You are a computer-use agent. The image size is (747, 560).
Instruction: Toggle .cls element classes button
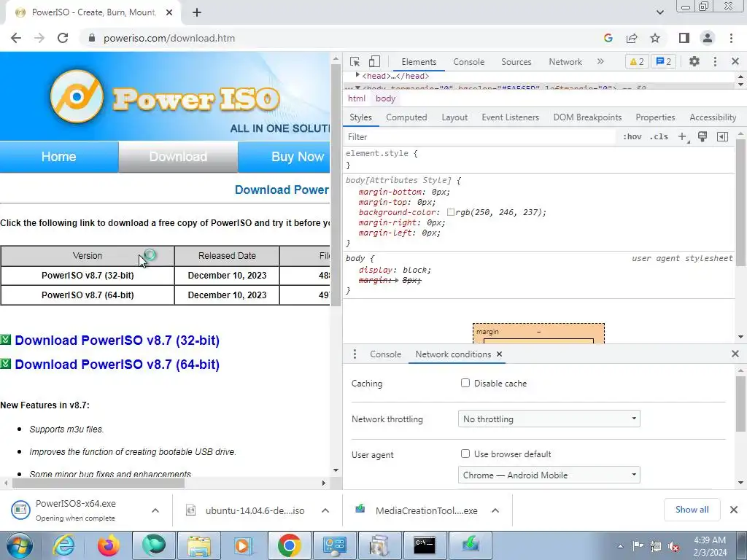[659, 136]
